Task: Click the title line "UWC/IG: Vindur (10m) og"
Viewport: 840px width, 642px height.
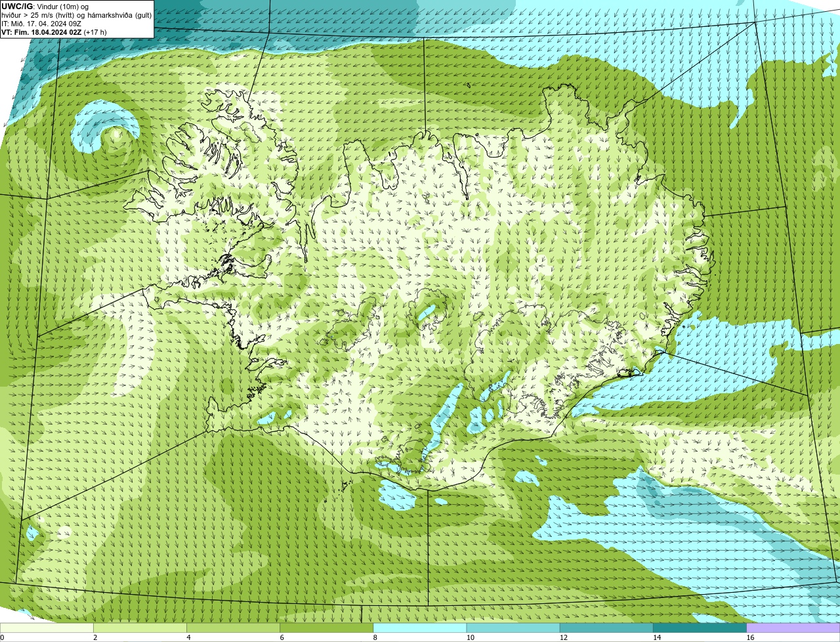Action: click(x=45, y=6)
